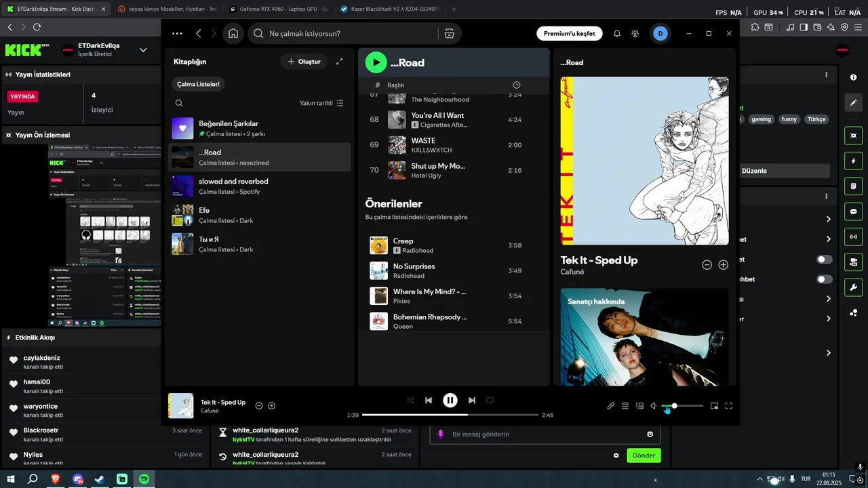Screen dimensions: 868x488
Task: Select the Çalma Listeleri filter chip
Action: click(x=198, y=84)
